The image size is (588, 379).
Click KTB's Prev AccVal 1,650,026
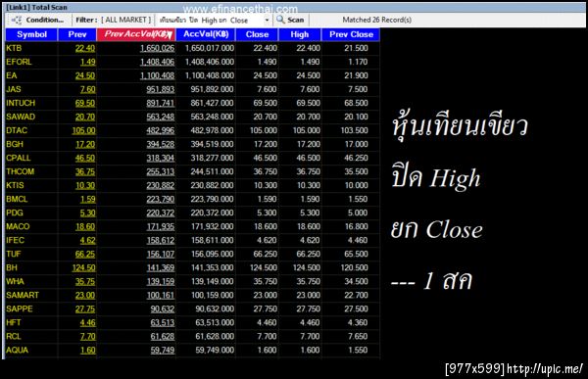click(x=157, y=48)
